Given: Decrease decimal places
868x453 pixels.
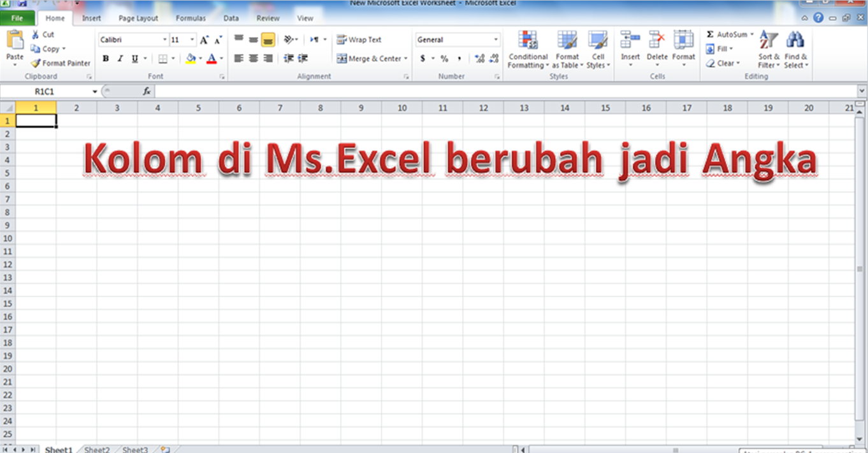Looking at the screenshot, I should point(494,59).
